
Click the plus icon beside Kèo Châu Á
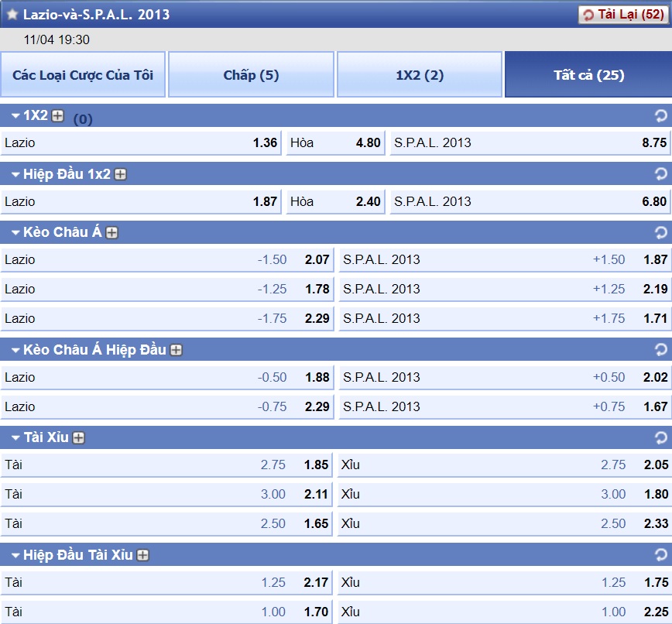111,233
